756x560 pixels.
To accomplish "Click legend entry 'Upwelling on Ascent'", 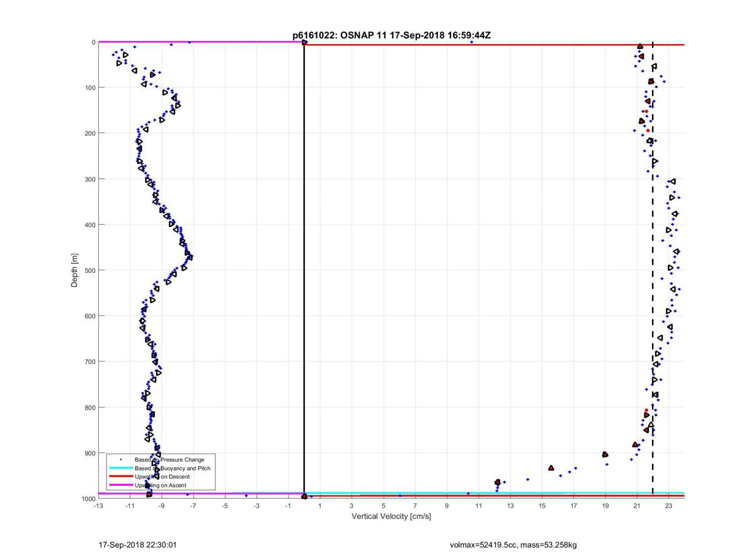I will pos(161,485).
